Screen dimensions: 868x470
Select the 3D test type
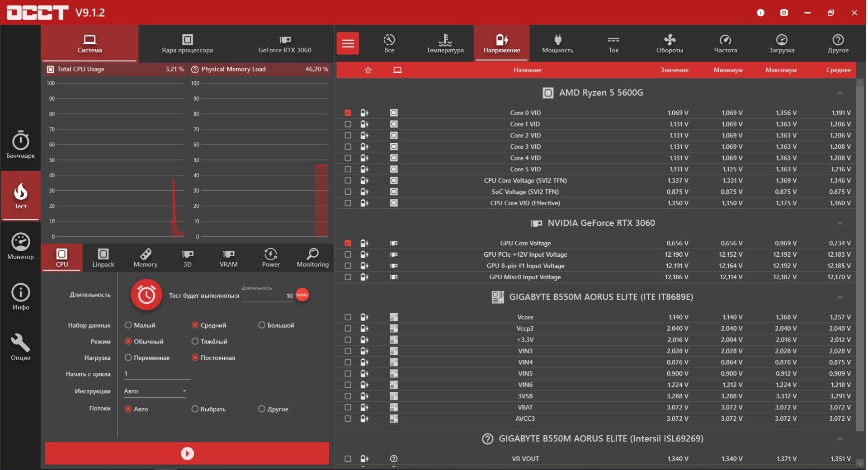tap(187, 258)
